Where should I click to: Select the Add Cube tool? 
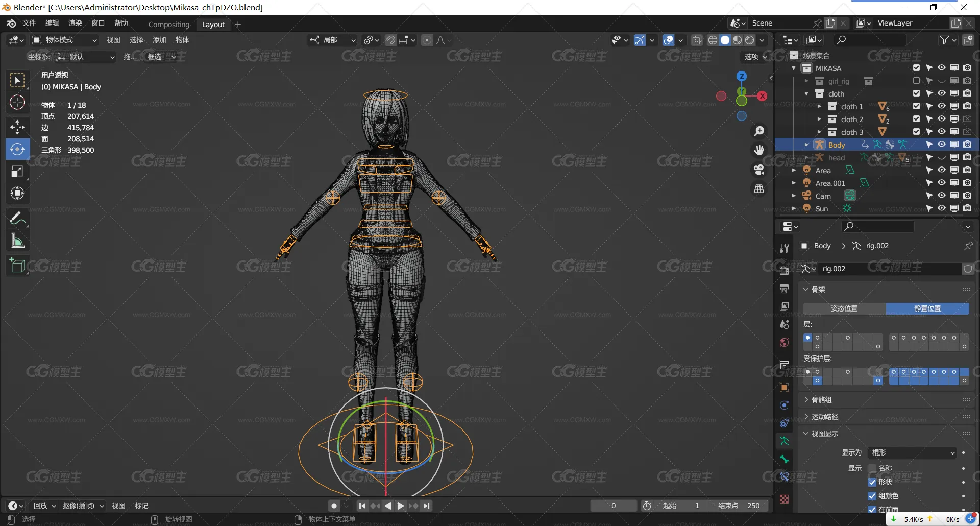pyautogui.click(x=17, y=266)
